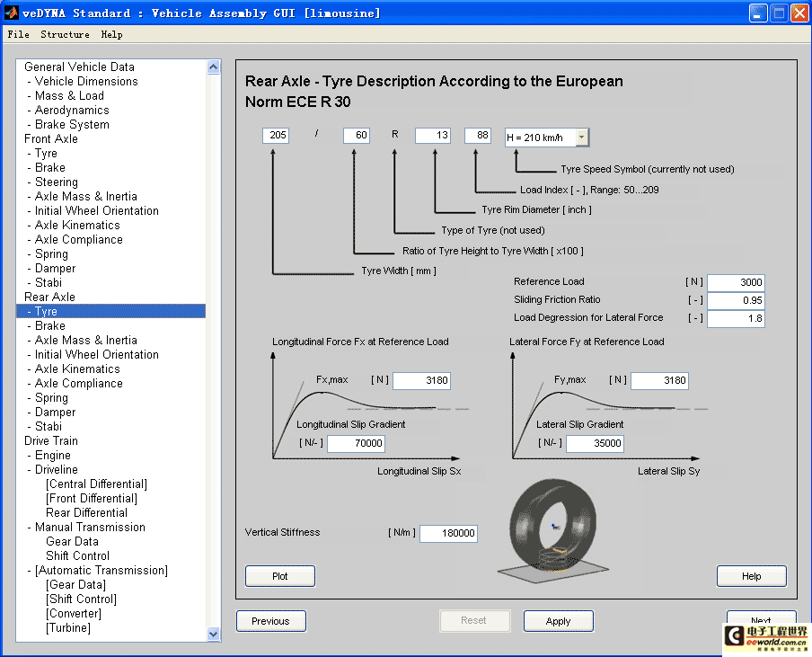Select Manual Transmission in tree

click(x=90, y=527)
